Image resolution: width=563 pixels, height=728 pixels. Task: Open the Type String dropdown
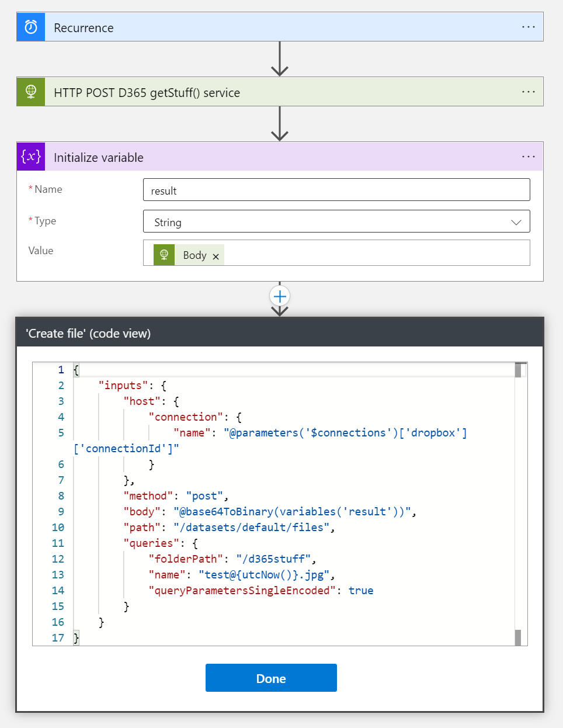point(336,221)
